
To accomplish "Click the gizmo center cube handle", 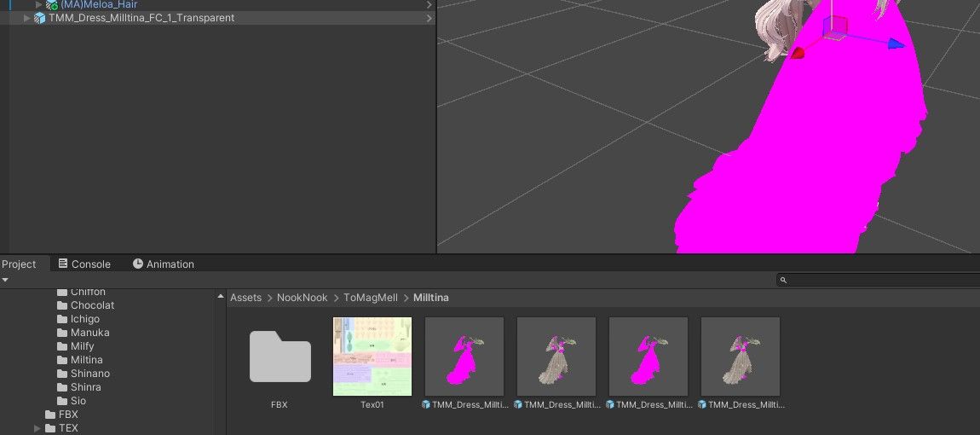I will coord(835,27).
